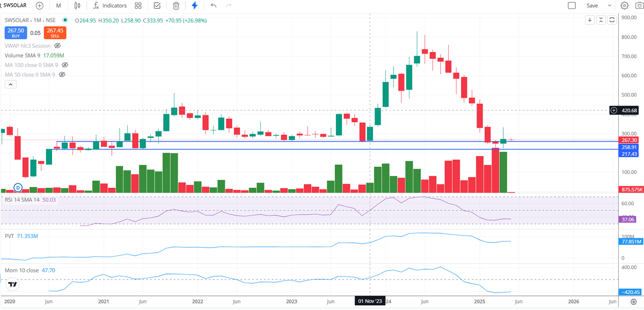Move the pane down with arrow icon
644x310 pixels.
point(590,20)
